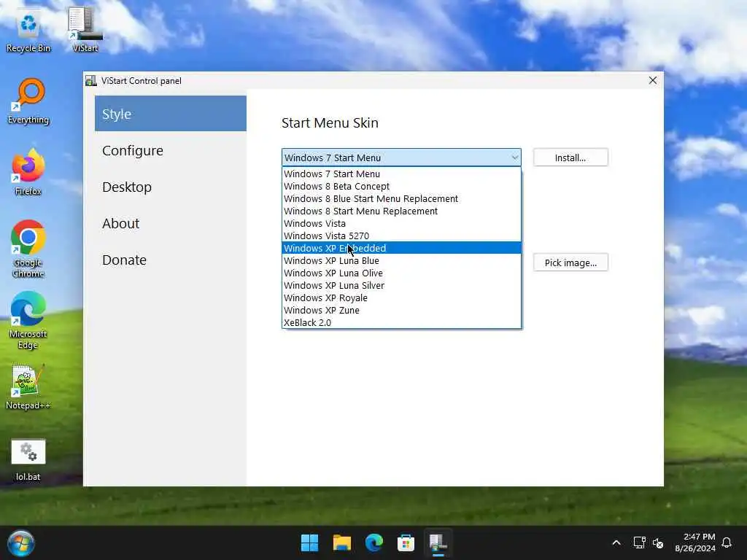747x560 pixels.
Task: Choose Windows 8 Blue Start Menu Replacement
Action: tap(402, 198)
